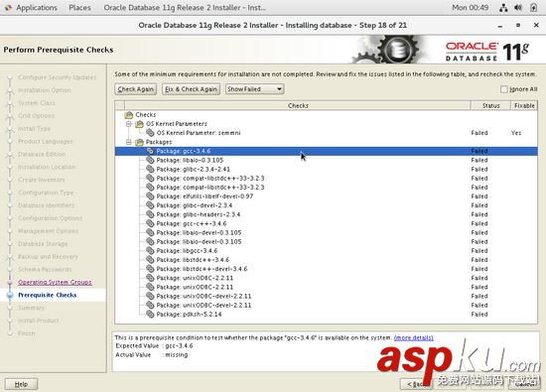Image resolution: width=546 pixels, height=392 pixels.
Task: Click the Applications menu foot icon
Action: [8, 8]
